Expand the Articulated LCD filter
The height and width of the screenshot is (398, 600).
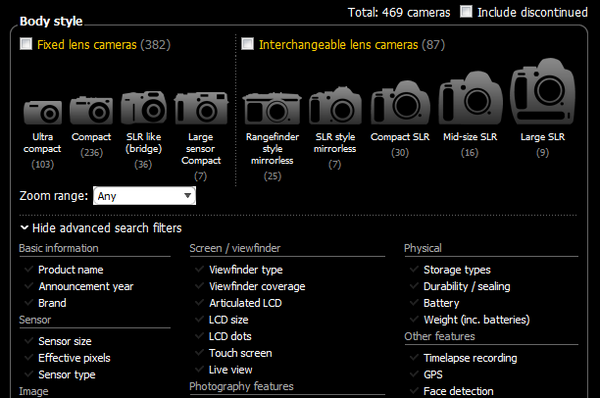tap(245, 303)
